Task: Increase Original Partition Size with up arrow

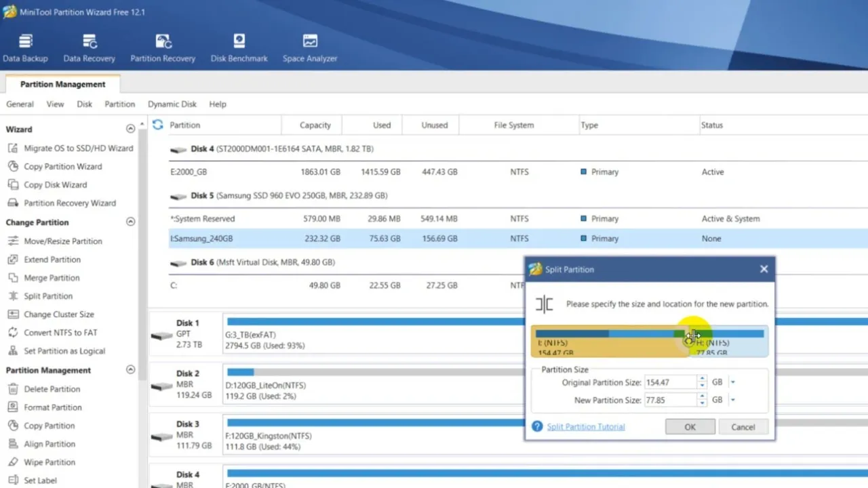Action: click(x=702, y=379)
